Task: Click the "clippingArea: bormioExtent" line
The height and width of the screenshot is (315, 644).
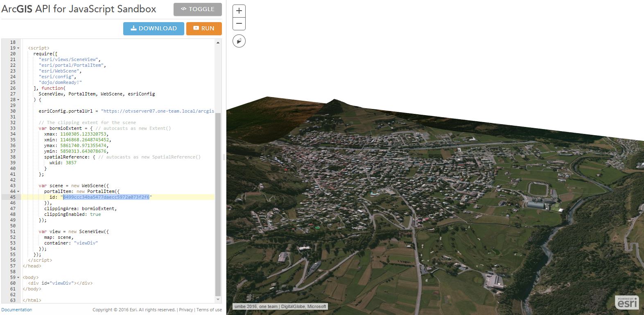Action: (x=80, y=208)
